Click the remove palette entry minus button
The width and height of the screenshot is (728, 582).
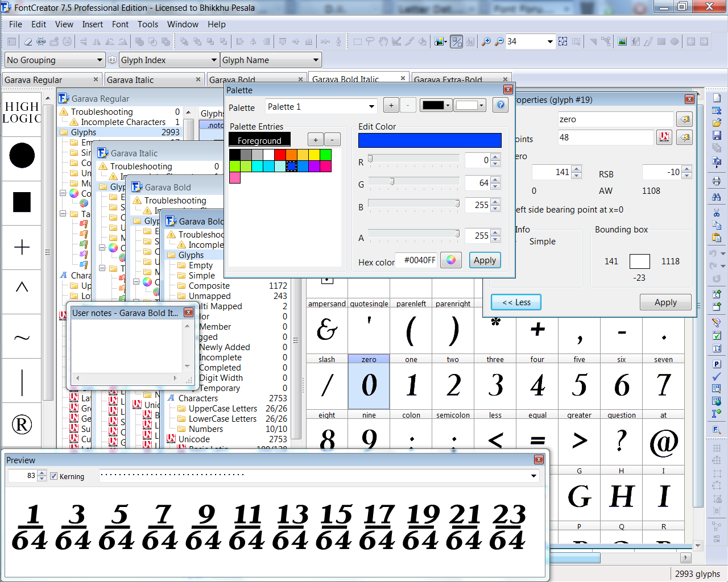[x=332, y=139]
